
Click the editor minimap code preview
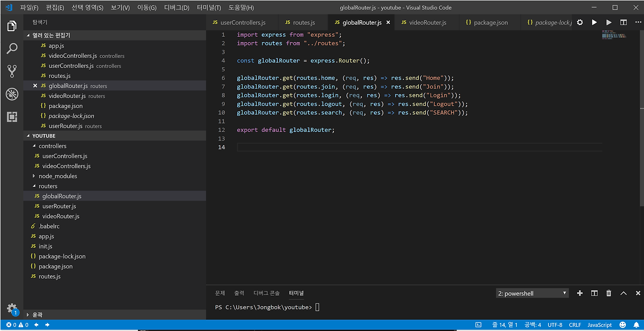tap(614, 35)
